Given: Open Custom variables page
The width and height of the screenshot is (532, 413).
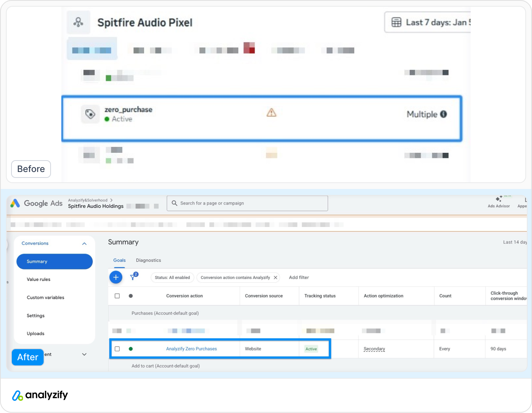Looking at the screenshot, I should coord(45,297).
